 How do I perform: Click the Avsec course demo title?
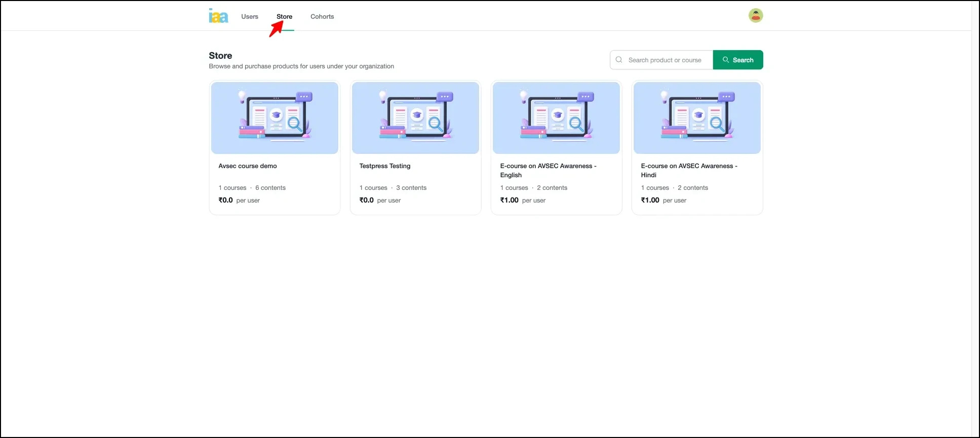pyautogui.click(x=248, y=166)
